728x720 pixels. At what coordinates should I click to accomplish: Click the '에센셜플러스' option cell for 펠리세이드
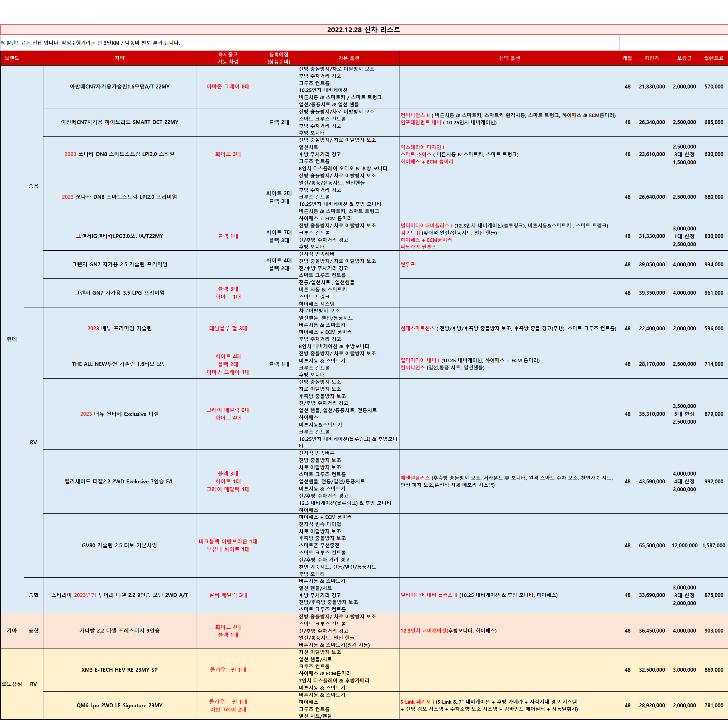[509, 482]
